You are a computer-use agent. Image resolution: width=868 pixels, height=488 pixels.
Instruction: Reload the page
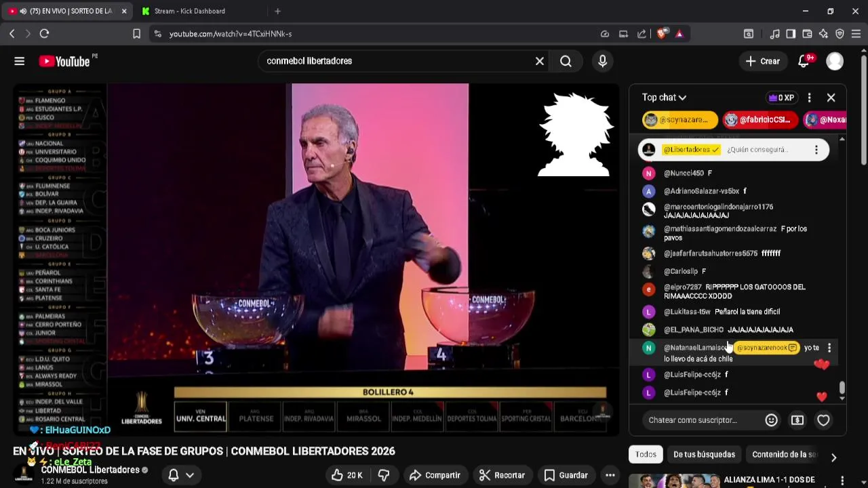coord(44,34)
